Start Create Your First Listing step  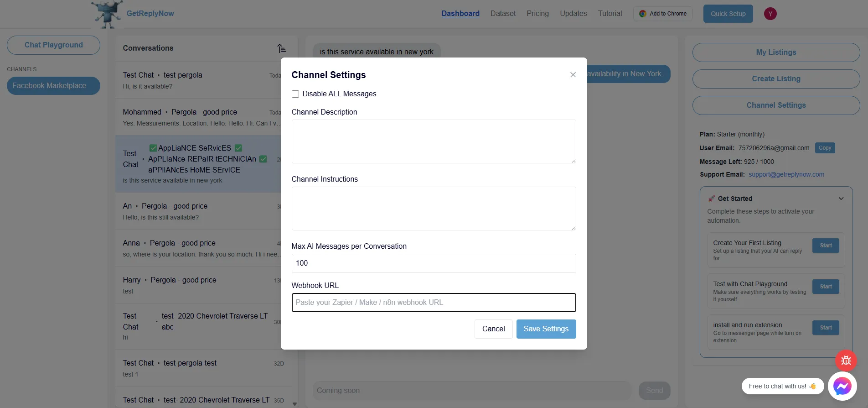[x=826, y=246]
